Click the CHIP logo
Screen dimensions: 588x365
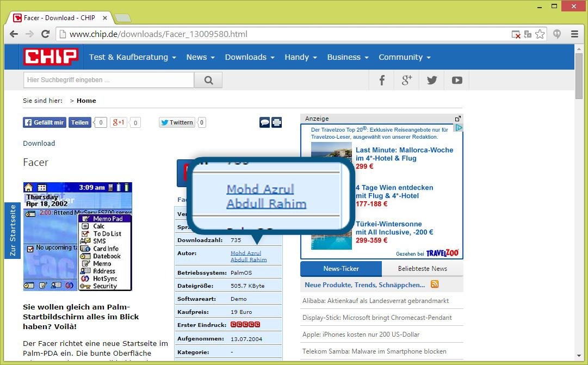point(51,57)
